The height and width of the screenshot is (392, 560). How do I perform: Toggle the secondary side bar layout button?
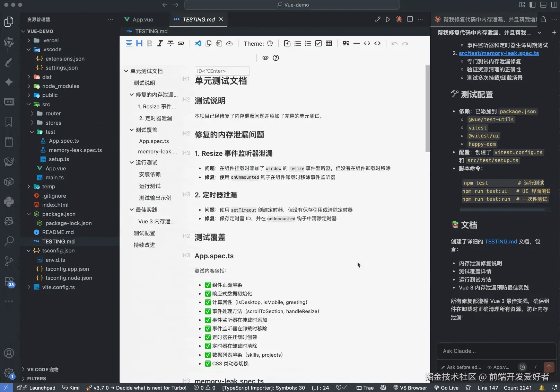pos(554,5)
